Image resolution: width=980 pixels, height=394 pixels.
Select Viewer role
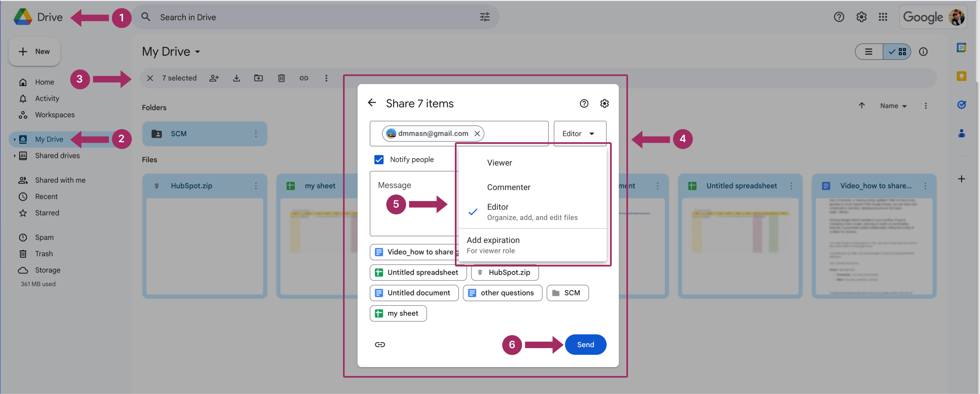pos(532,163)
